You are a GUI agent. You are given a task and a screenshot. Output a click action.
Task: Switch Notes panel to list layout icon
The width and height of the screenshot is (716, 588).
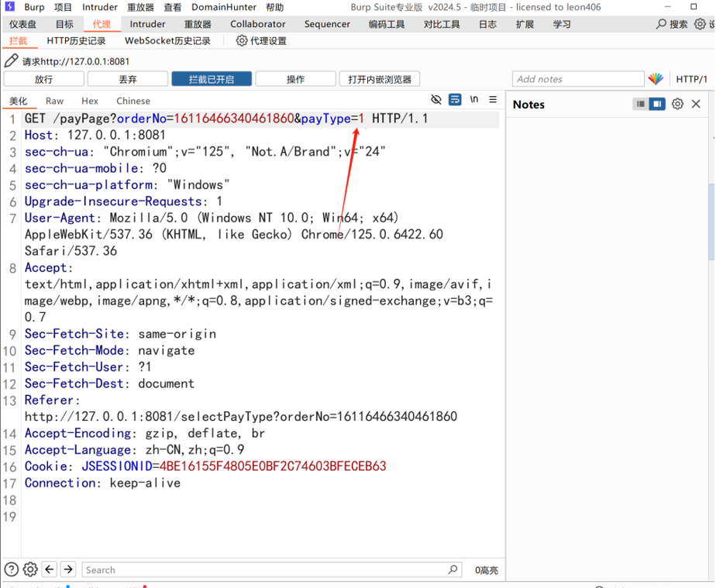pos(641,104)
